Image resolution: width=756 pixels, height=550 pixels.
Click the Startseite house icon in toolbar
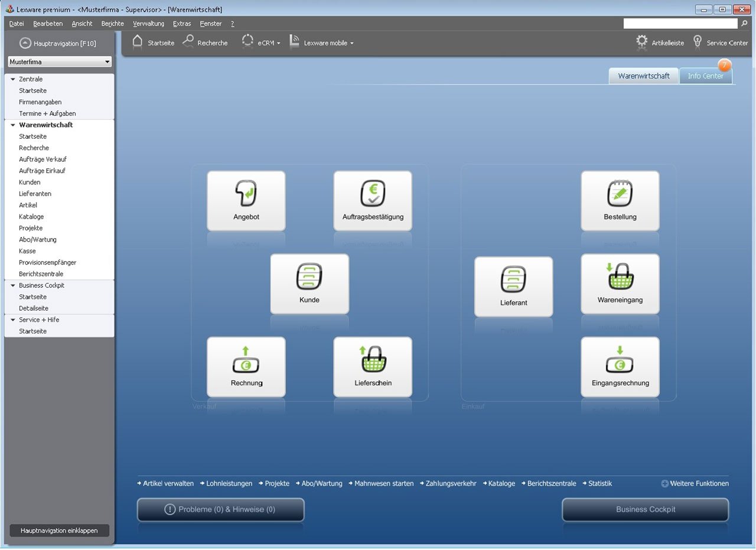point(137,41)
